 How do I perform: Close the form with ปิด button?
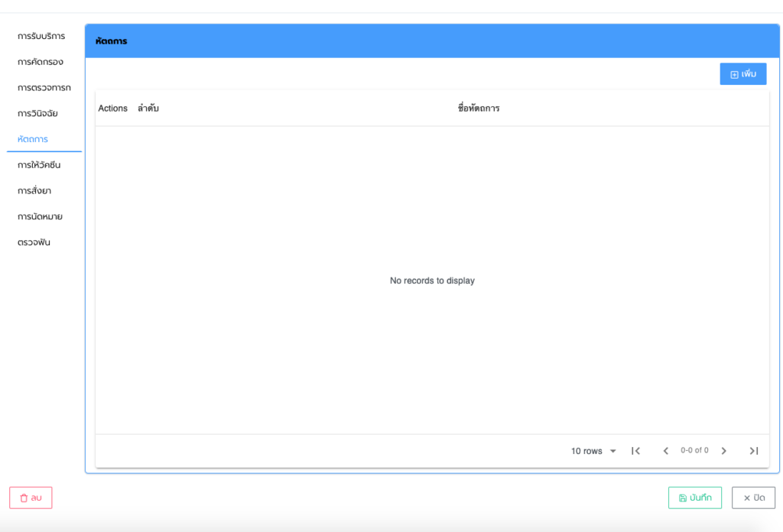tap(753, 498)
